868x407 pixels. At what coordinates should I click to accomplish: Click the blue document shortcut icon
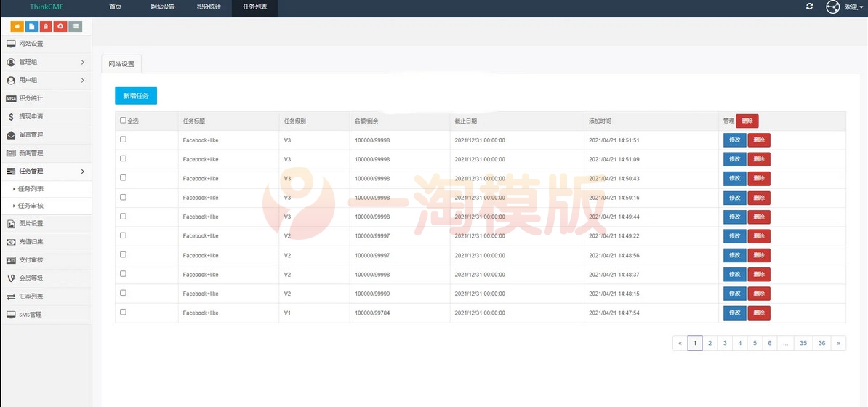pos(31,26)
